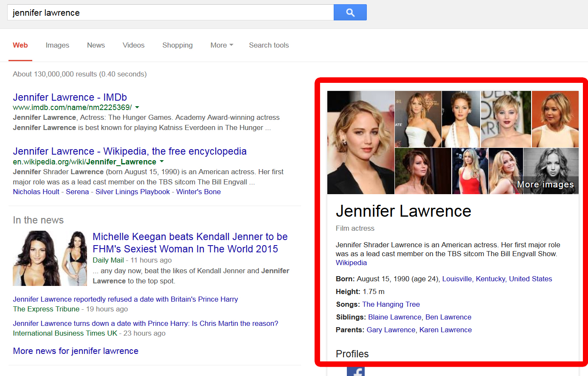Click the 'The Express Tribune' source label
This screenshot has height=376, width=588.
[x=46, y=309]
